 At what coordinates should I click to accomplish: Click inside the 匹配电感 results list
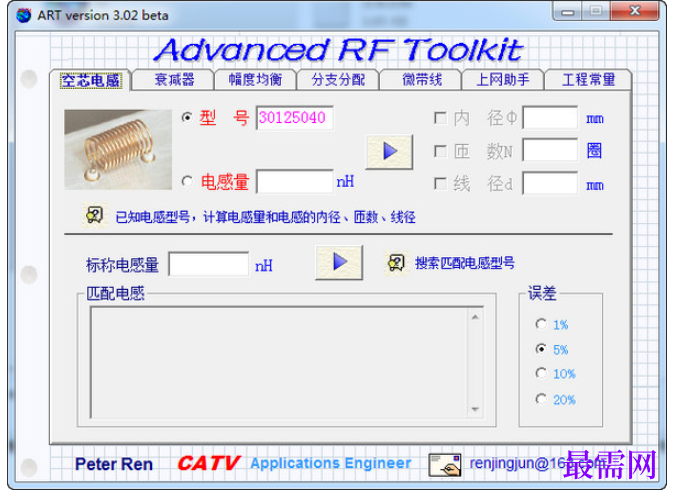(279, 363)
